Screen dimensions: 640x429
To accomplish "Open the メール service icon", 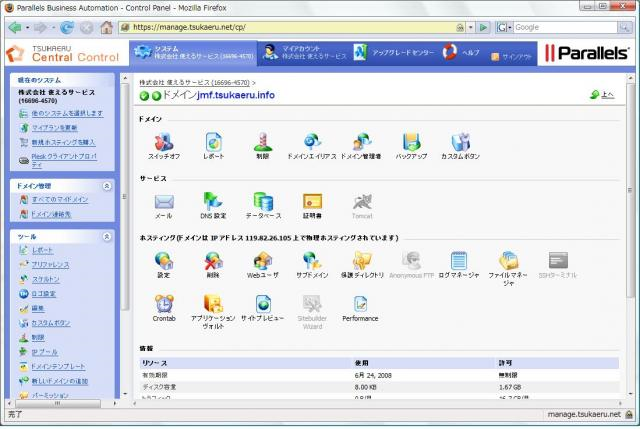I will click(x=164, y=201).
